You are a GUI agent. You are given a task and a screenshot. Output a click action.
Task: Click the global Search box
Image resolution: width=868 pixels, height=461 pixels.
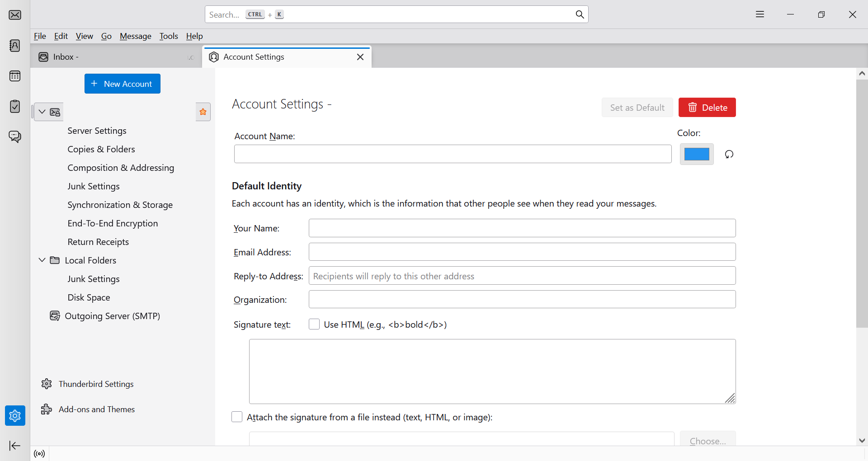point(396,14)
